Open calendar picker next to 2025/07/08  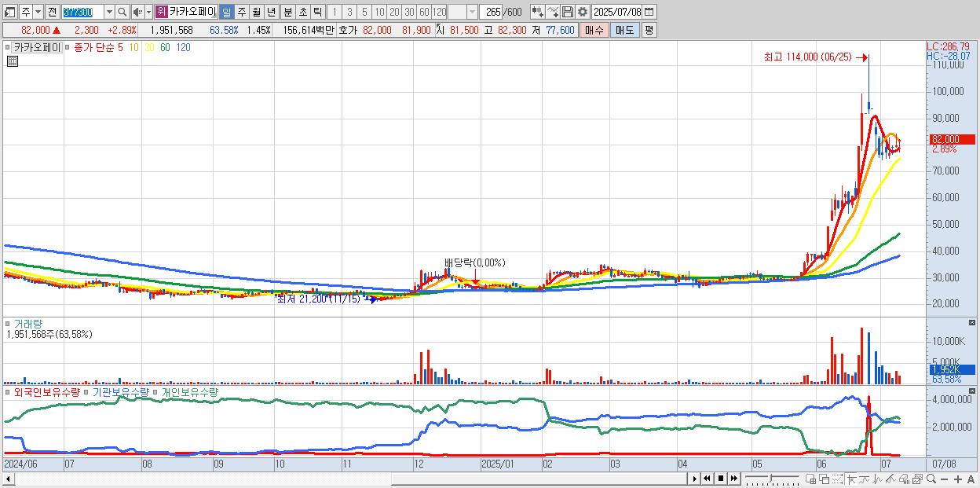point(648,12)
